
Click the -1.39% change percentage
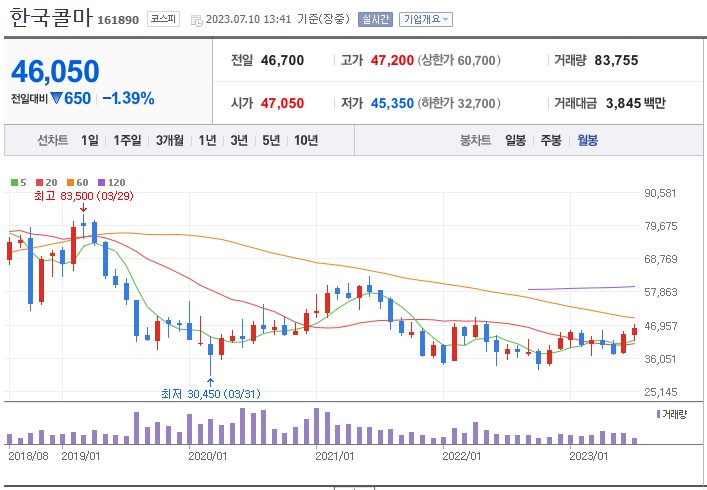[129, 98]
